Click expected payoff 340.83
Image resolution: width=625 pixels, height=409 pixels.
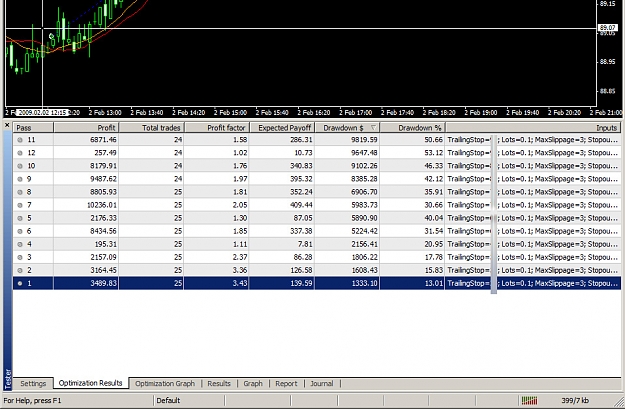click(301, 166)
